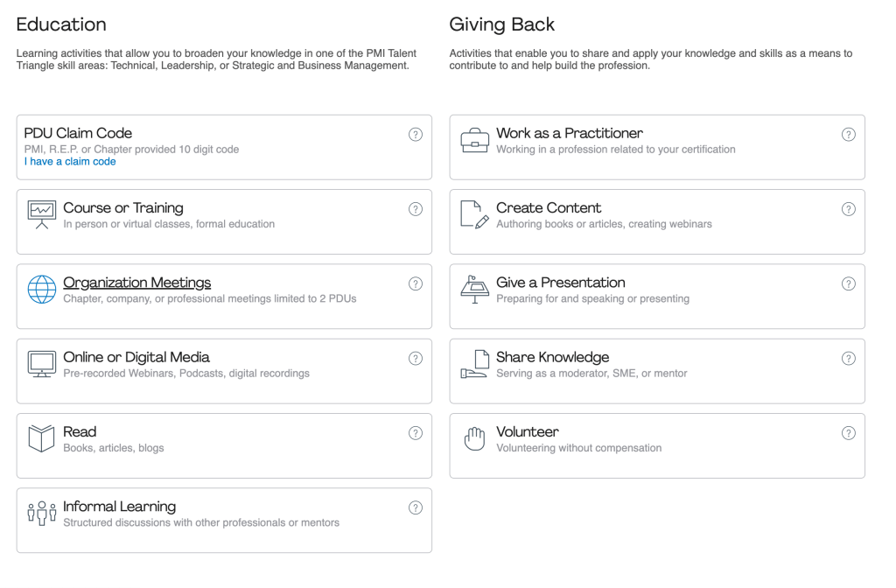Click the Online or Digital Media monitor icon
The image size is (896, 588).
tap(41, 364)
